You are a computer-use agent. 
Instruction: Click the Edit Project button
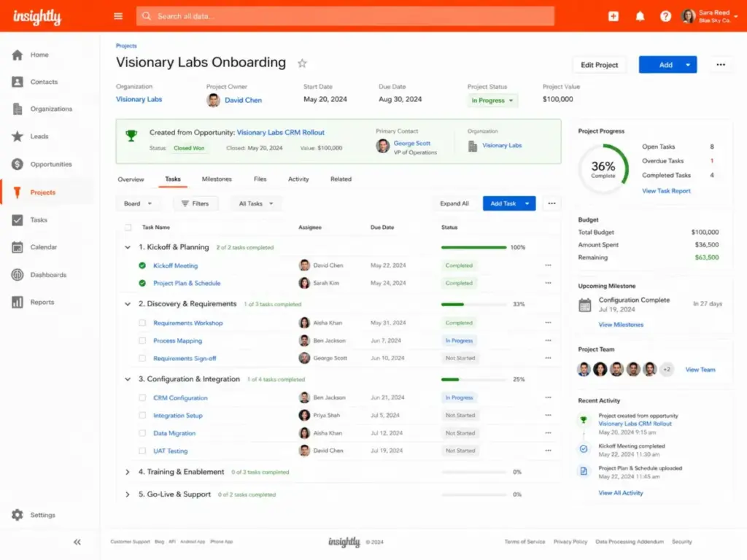(600, 65)
